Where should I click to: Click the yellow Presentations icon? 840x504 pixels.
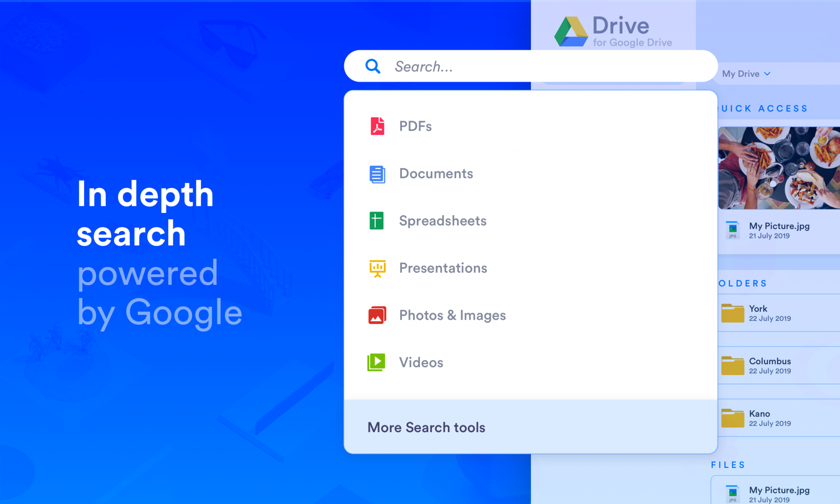click(x=377, y=268)
